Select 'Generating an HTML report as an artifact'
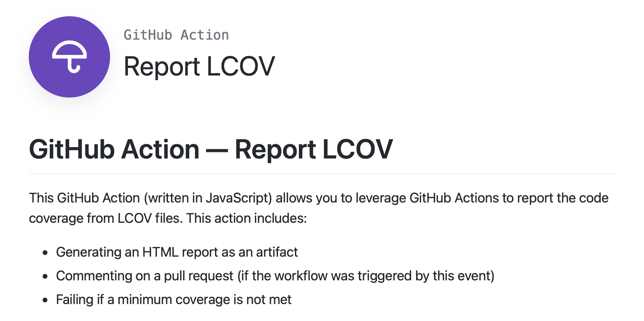The height and width of the screenshot is (321, 644). click(x=177, y=252)
